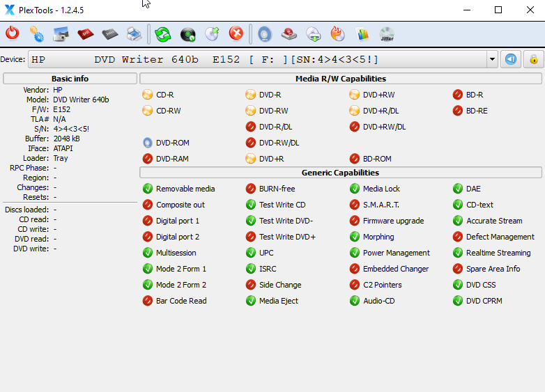Click the "BD-RE" label
Screen dimensions: 545x392
tap(477, 111)
